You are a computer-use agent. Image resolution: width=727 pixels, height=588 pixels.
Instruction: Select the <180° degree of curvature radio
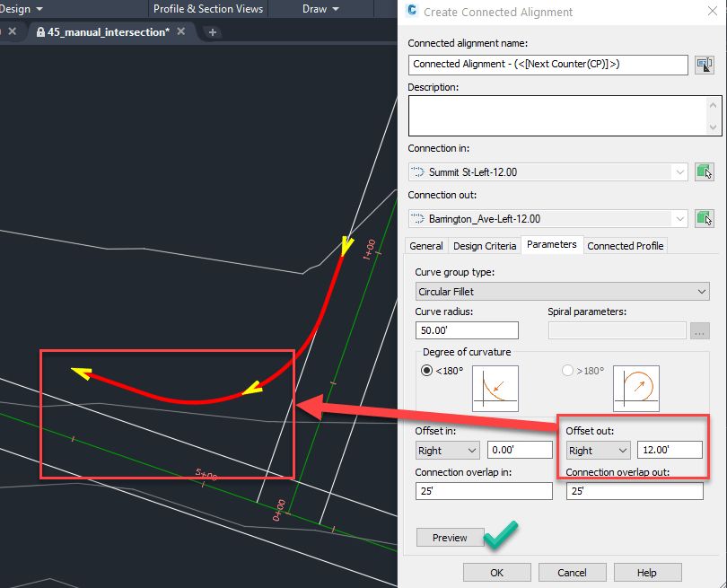tap(427, 370)
